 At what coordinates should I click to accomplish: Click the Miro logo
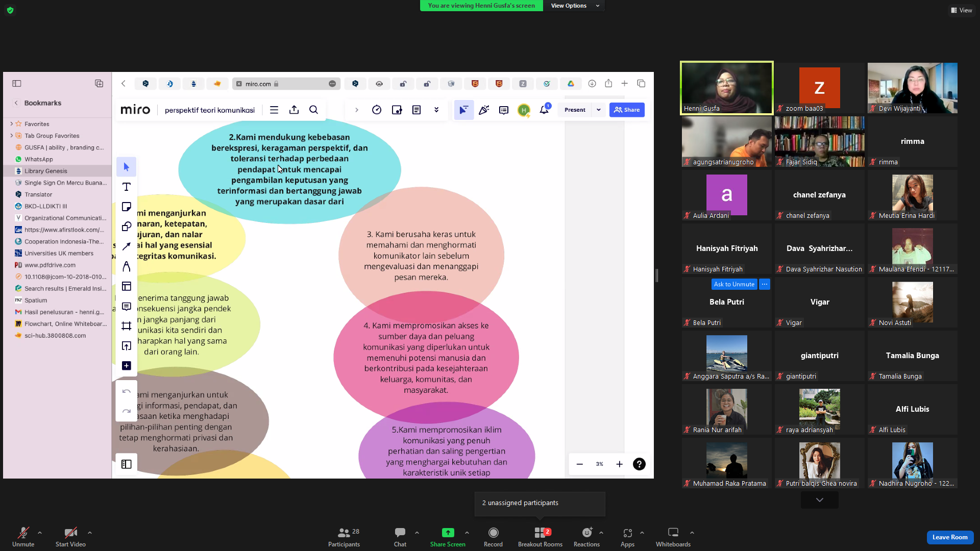tap(135, 110)
